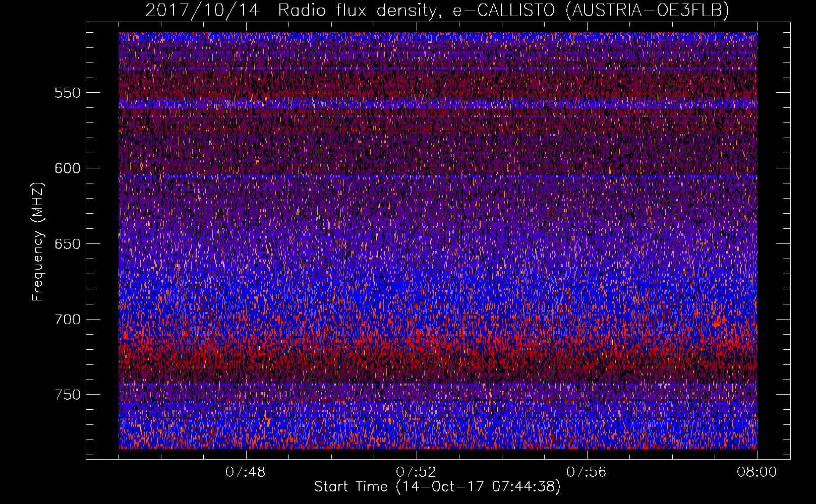Click the 07:48 time tick label
Viewport: 816px width, 504px height.
[246, 472]
